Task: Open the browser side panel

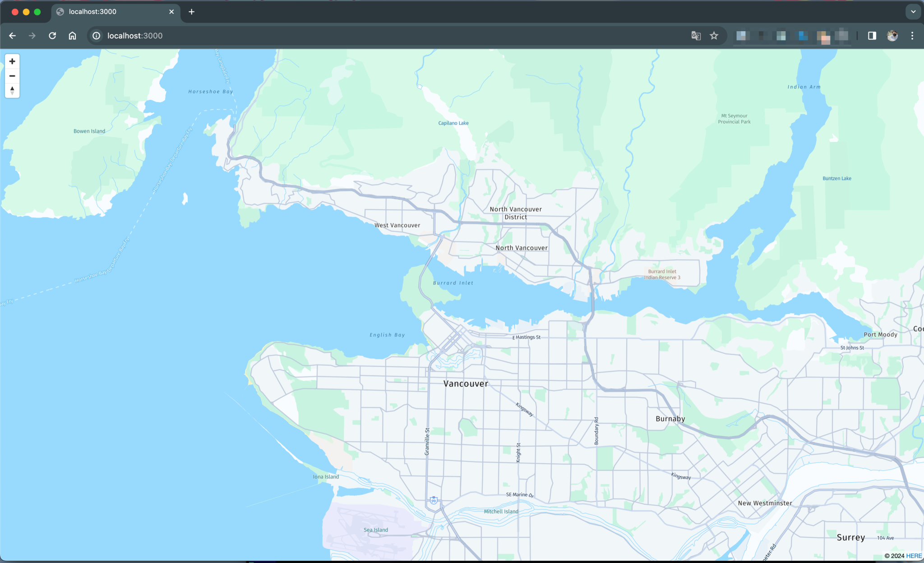Action: point(871,36)
